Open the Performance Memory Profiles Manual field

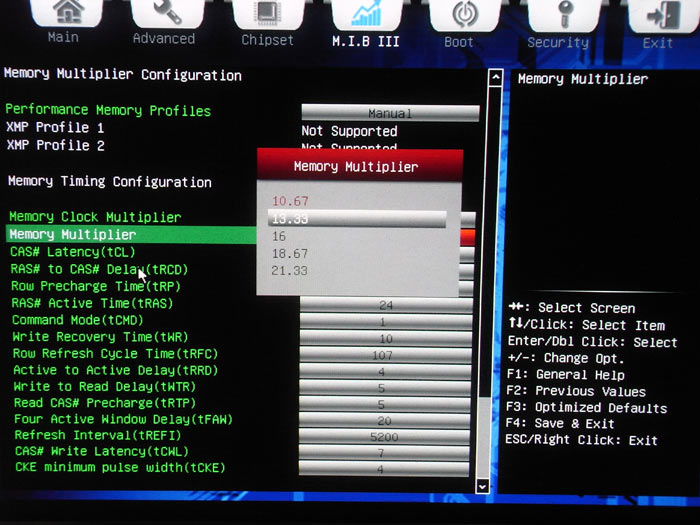coord(390,113)
